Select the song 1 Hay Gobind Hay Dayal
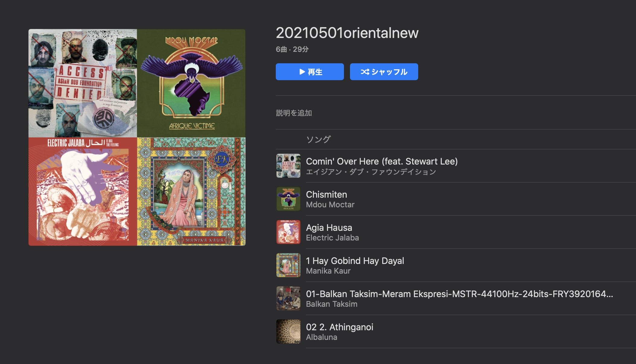Viewport: 636px width, 364px height. click(x=355, y=261)
